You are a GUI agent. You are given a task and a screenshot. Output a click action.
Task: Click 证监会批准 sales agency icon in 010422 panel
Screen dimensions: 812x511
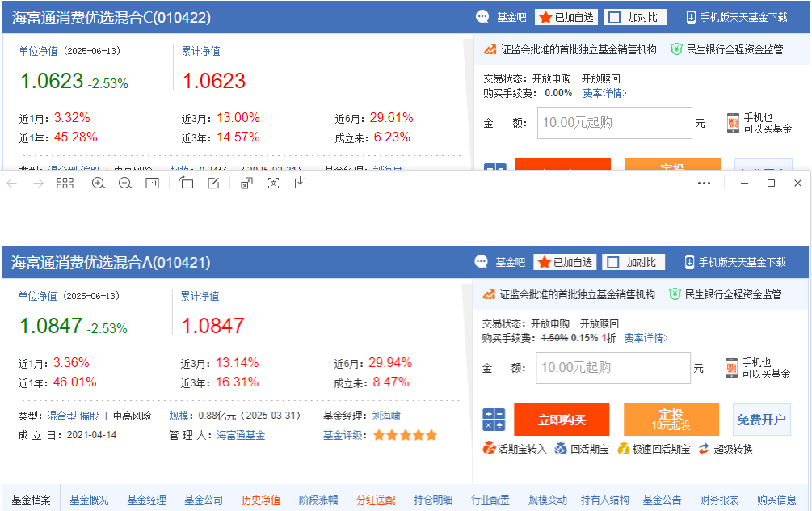coord(490,49)
